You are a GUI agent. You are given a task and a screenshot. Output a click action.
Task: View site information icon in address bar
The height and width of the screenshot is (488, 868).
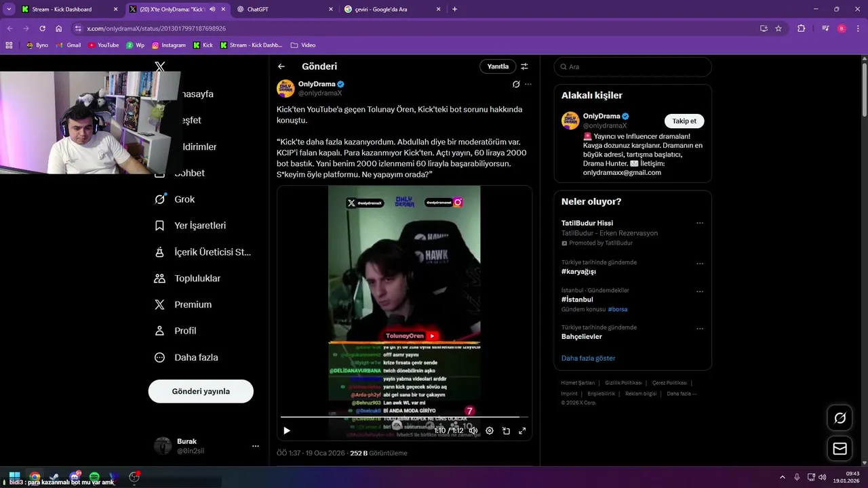point(78,28)
